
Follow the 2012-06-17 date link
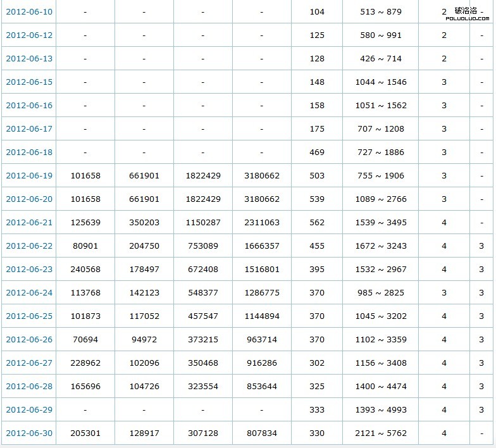coord(29,129)
